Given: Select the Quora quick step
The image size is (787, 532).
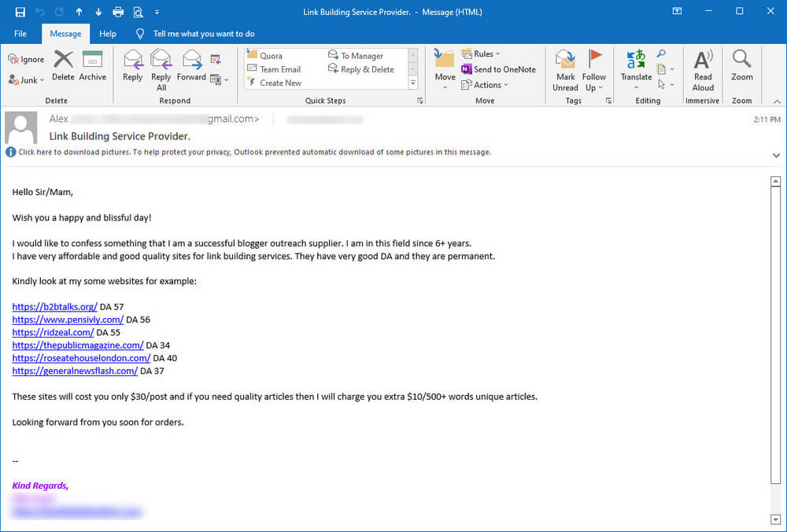Looking at the screenshot, I should coord(265,56).
